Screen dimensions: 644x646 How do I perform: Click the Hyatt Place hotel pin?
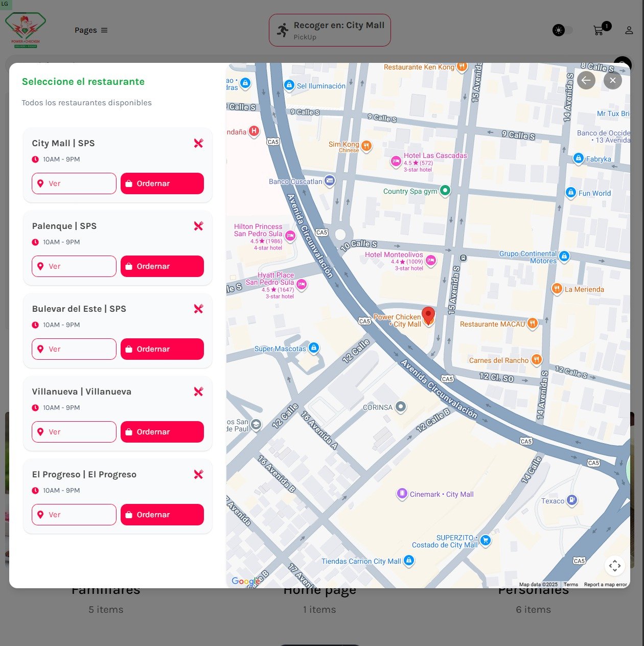coord(302,284)
